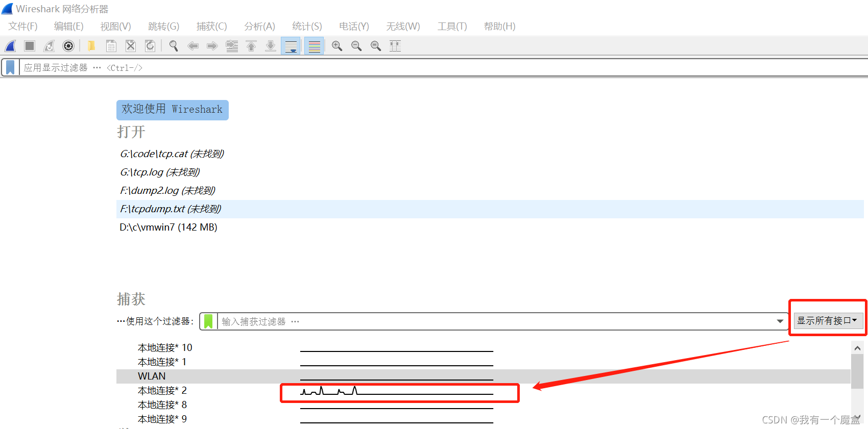Jump to the last packet with the down arrow
868x429 pixels.
coord(271,46)
